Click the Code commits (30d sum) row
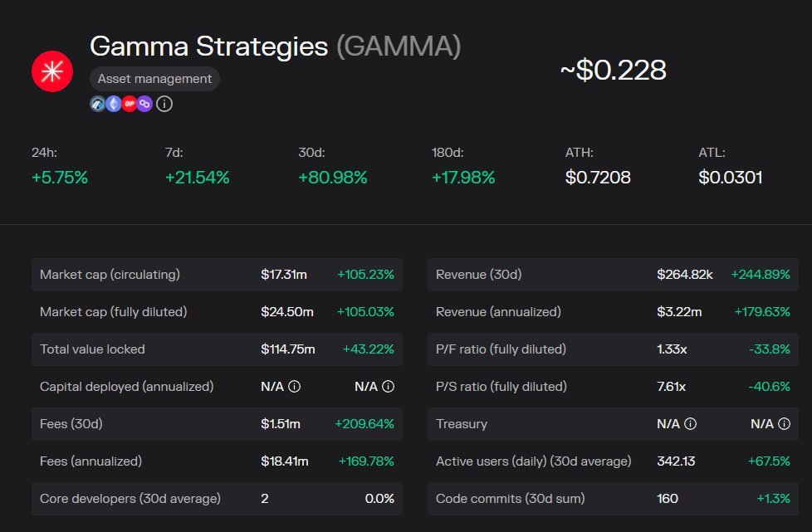812x532 pixels. point(613,499)
